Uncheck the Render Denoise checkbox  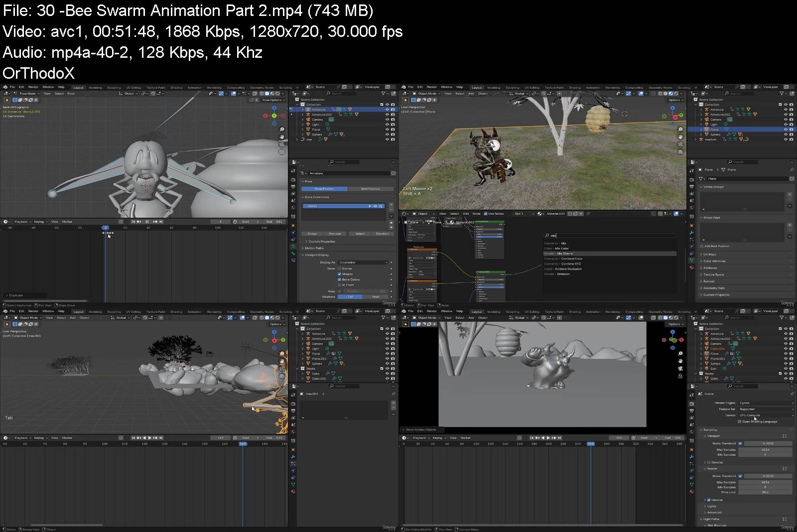point(709,500)
